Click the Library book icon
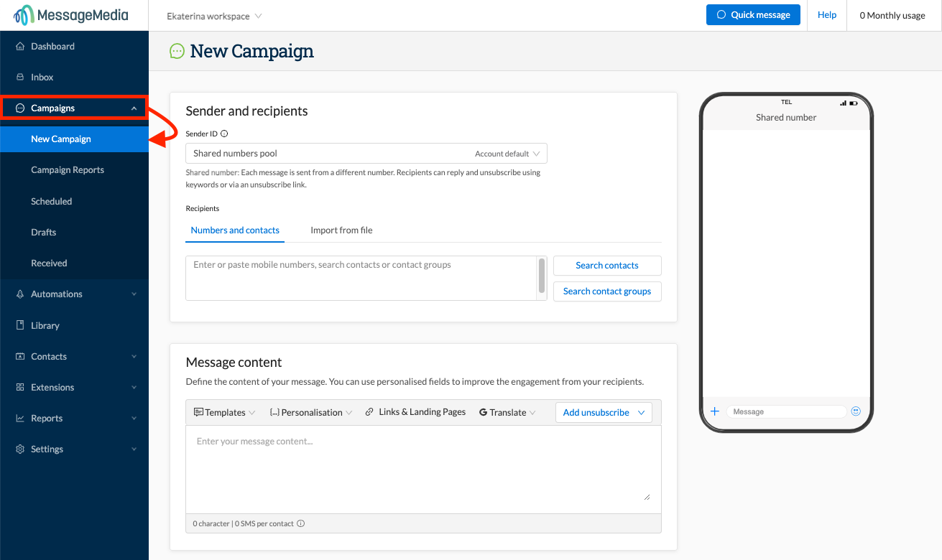The width and height of the screenshot is (942, 560). (20, 325)
